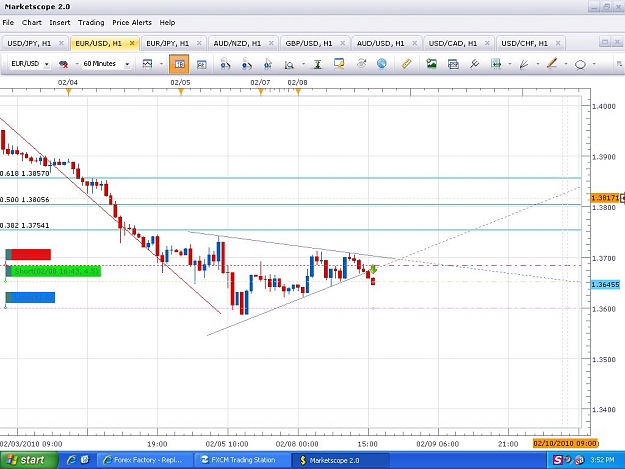Image resolution: width=625 pixels, height=469 pixels.
Task: Click the Marketscope 2.0 taskbar button
Action: (x=342, y=460)
